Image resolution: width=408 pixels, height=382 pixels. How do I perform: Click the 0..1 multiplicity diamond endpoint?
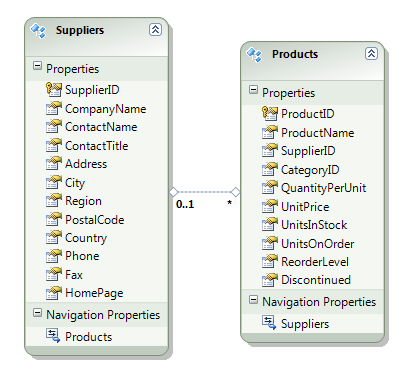point(174,192)
